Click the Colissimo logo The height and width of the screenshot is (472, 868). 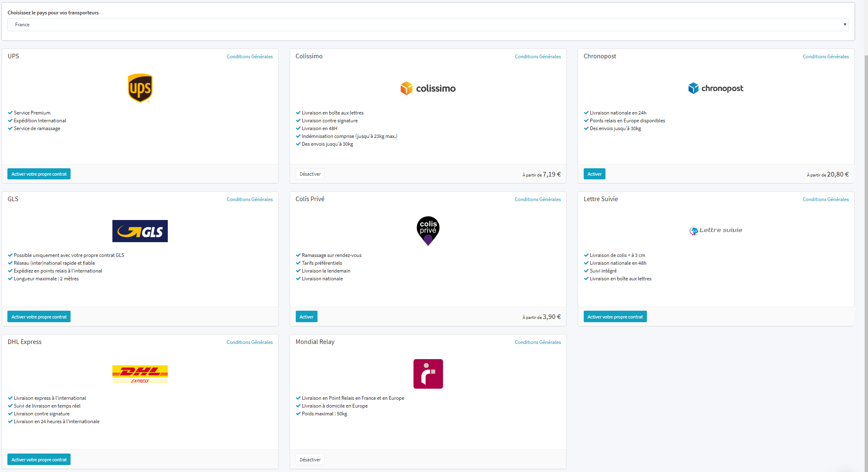[428, 88]
